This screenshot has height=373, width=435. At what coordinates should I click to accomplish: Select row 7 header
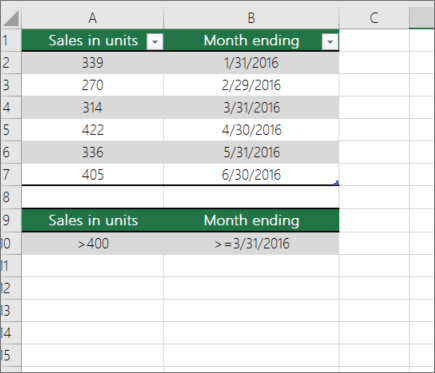point(11,174)
